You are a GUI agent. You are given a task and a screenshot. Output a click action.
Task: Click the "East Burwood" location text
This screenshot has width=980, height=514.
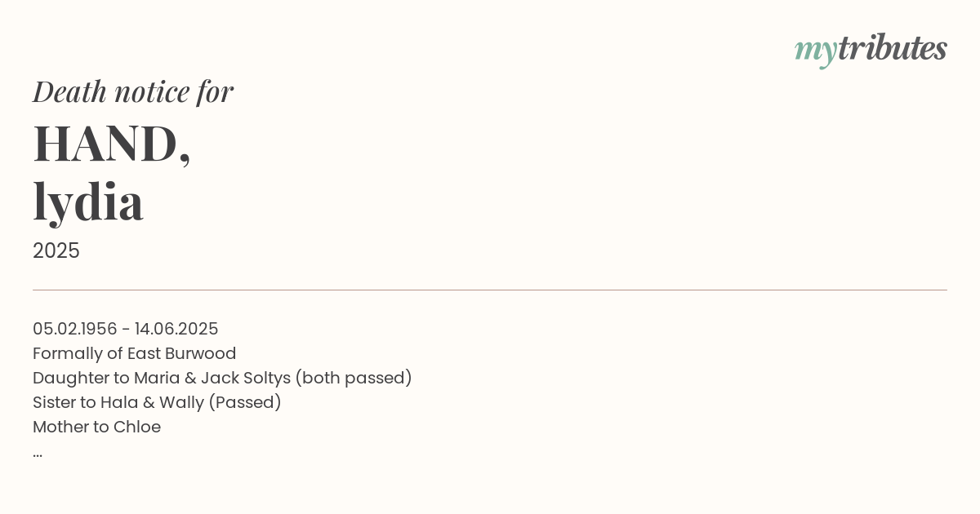[181, 353]
